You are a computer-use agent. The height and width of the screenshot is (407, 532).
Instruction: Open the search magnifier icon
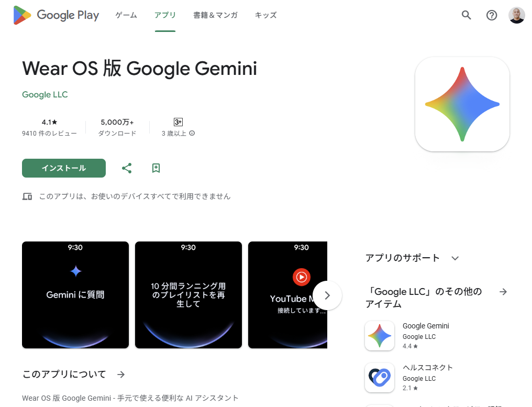466,15
